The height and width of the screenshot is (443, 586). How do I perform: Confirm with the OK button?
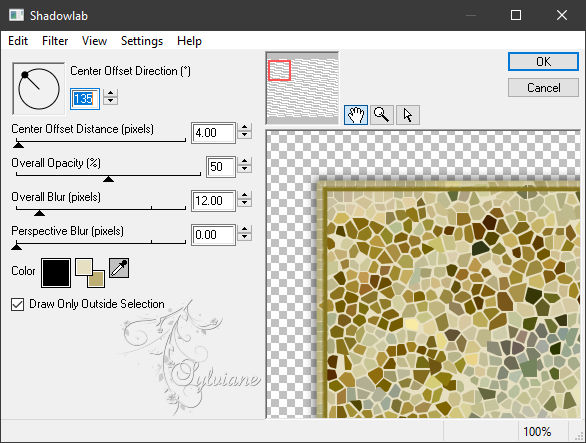click(543, 62)
